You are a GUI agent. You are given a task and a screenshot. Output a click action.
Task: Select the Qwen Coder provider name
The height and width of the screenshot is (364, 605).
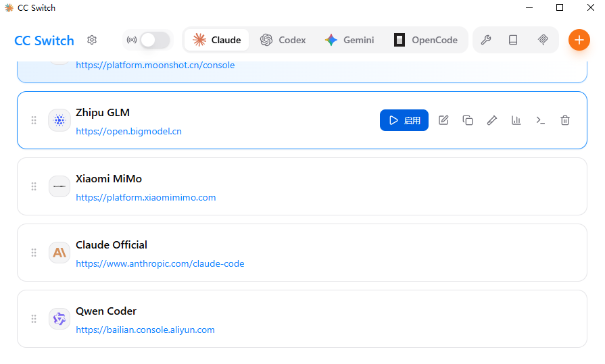pyautogui.click(x=106, y=311)
